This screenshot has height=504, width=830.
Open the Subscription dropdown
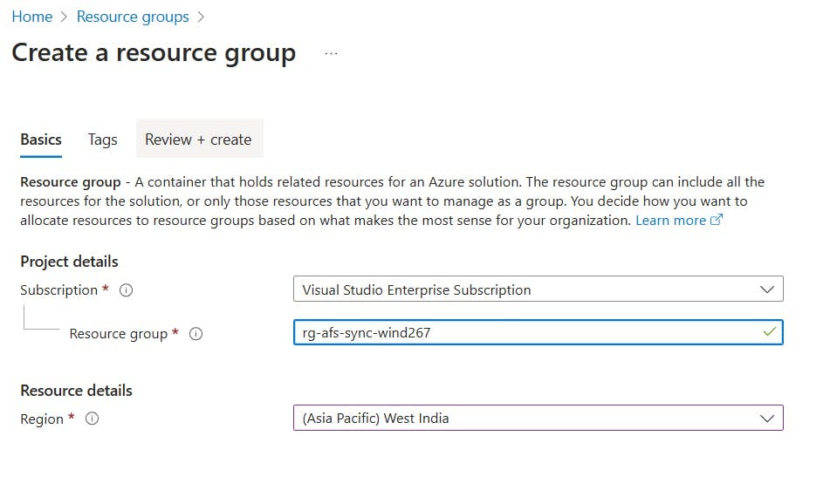538,289
